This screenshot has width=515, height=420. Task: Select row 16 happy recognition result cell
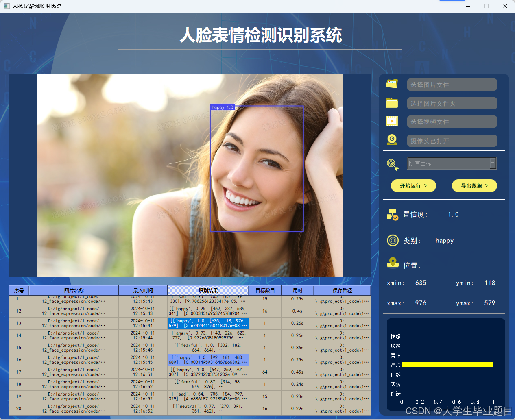pyautogui.click(x=208, y=360)
